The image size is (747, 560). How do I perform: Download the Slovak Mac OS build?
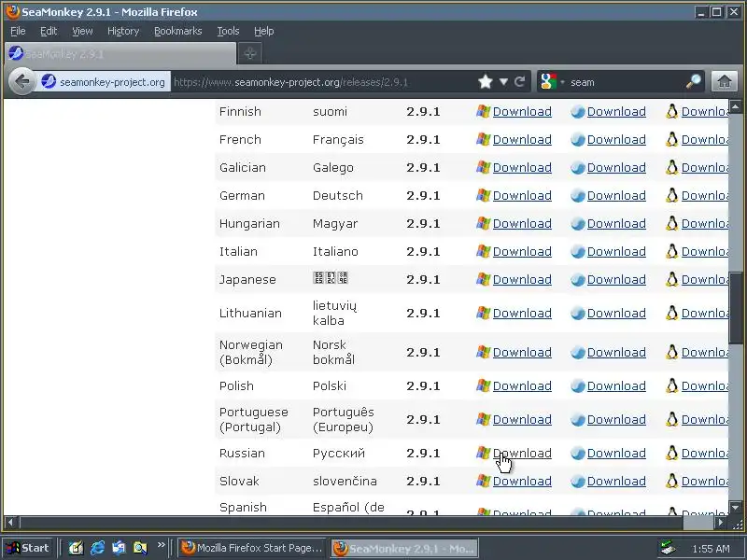tap(616, 481)
